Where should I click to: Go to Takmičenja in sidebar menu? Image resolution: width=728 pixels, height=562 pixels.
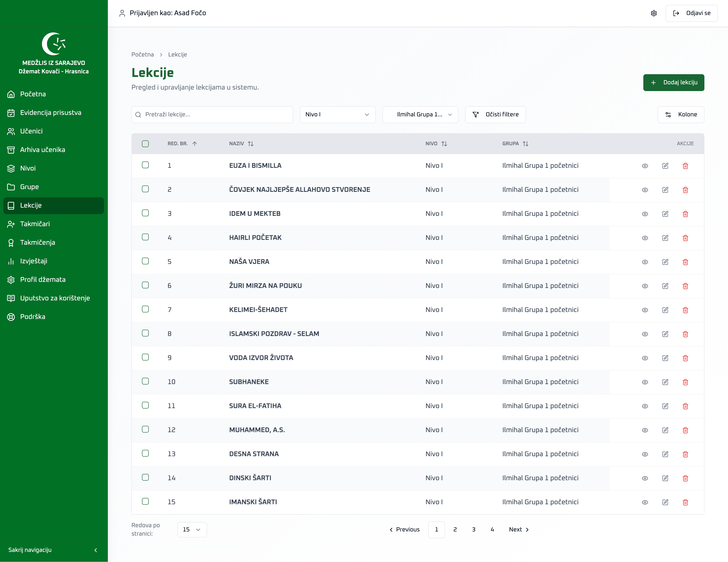[x=38, y=242]
